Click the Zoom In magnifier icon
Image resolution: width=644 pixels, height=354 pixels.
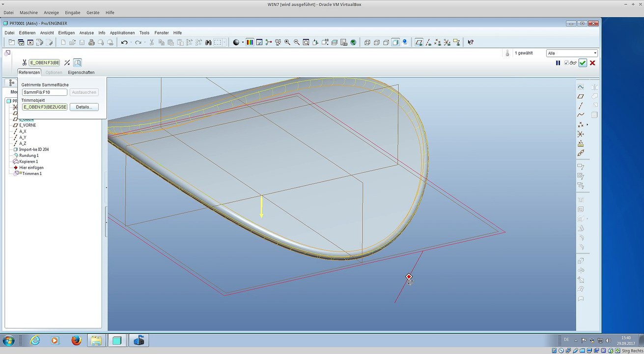coord(287,42)
